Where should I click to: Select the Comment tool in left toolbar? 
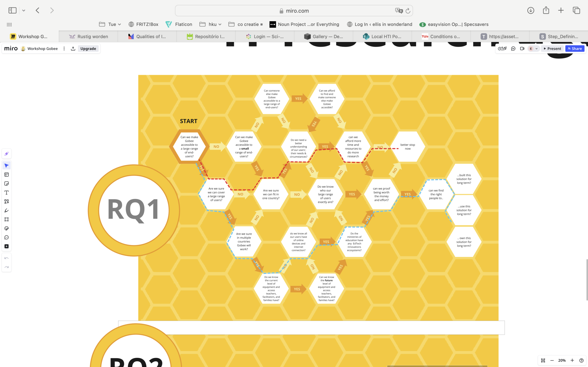coord(7,237)
